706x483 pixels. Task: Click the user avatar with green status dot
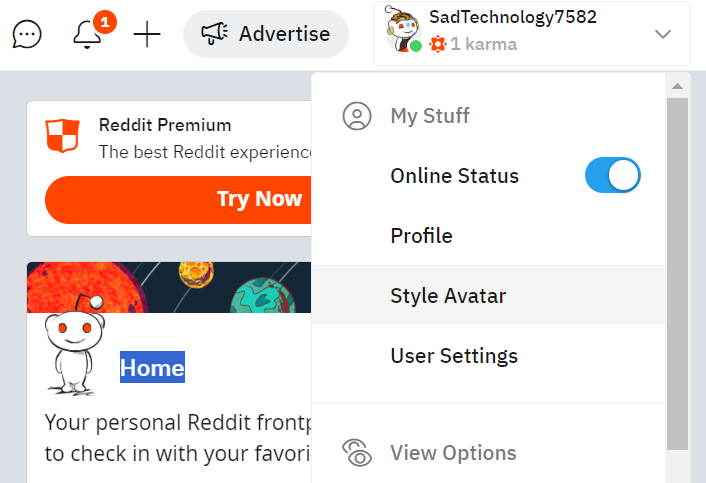(x=403, y=30)
